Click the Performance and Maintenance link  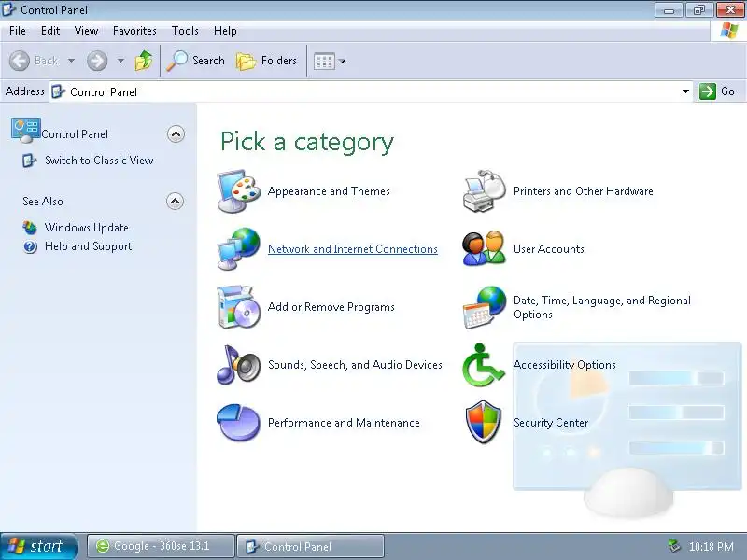(x=344, y=423)
